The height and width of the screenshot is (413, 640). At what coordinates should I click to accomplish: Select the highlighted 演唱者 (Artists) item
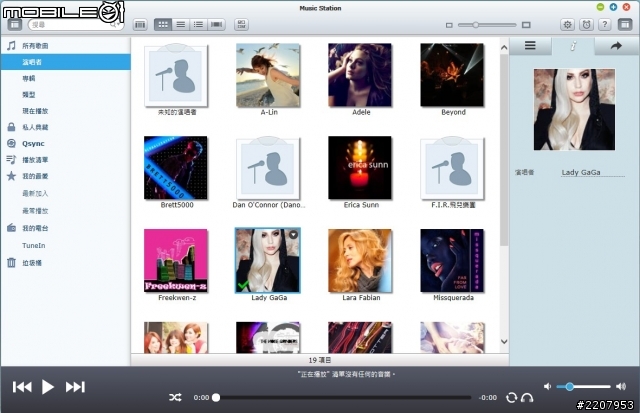tap(65, 62)
